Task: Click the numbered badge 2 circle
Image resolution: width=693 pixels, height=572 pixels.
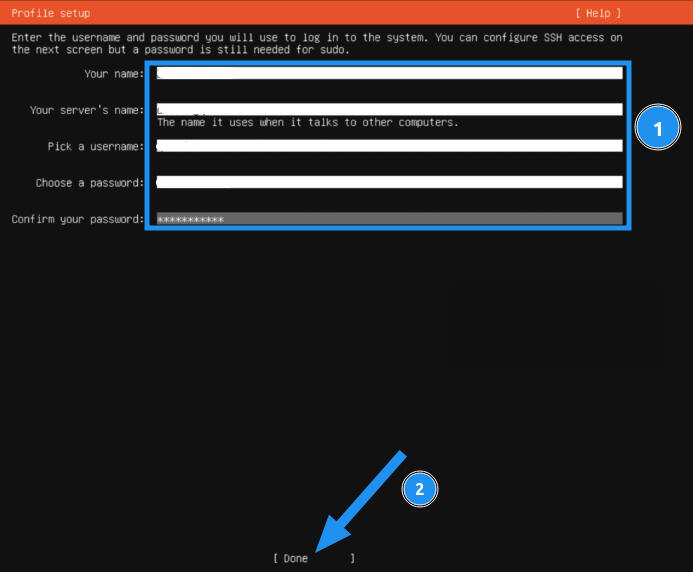Action: [x=420, y=489]
